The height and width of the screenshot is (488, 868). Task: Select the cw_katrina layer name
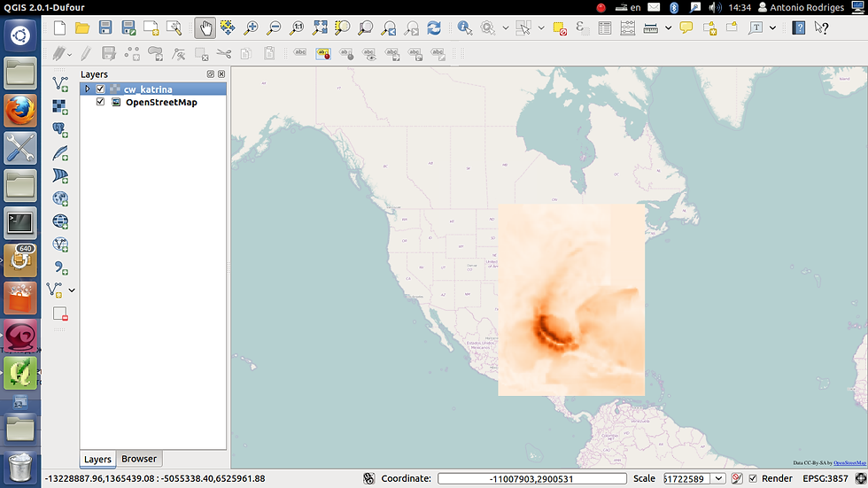148,89
